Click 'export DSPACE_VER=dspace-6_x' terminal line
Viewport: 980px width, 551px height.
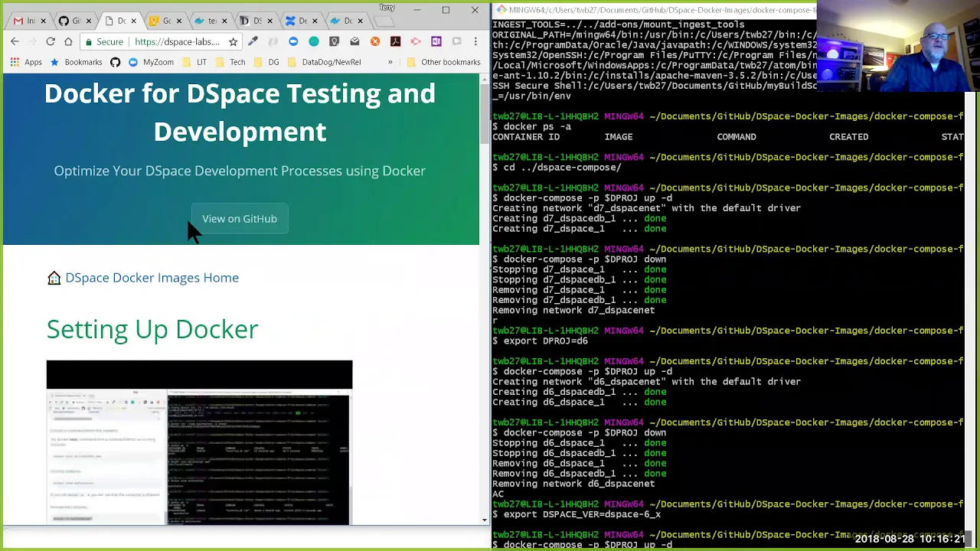577,514
